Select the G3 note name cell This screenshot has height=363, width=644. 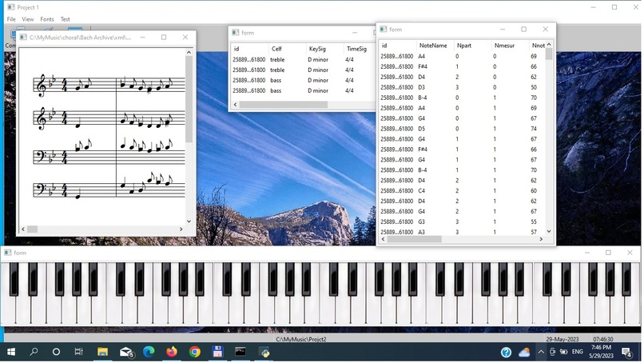pyautogui.click(x=421, y=221)
